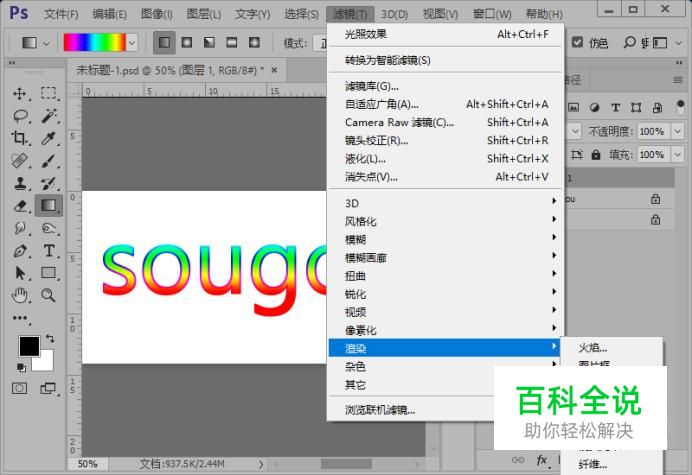Select the Zoom tool

click(x=49, y=295)
